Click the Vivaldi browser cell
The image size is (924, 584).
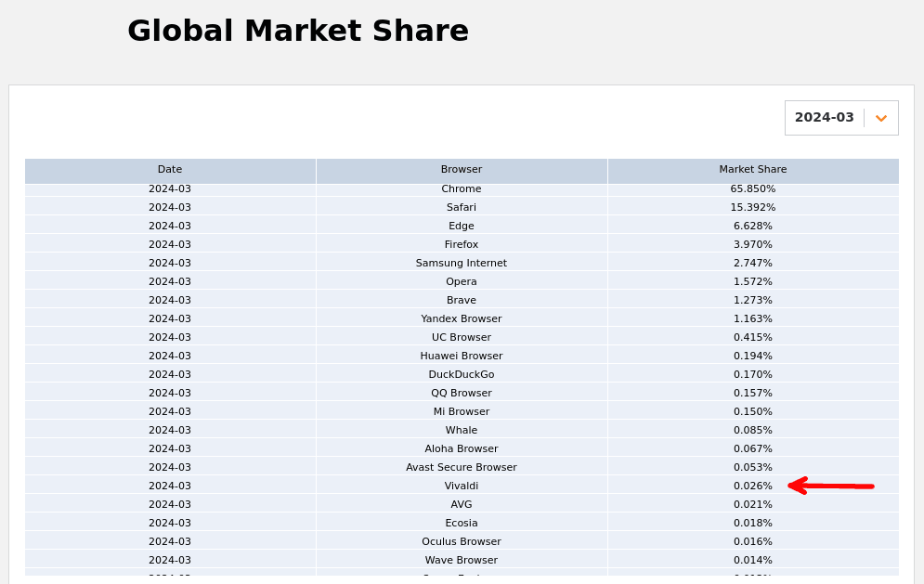coord(462,487)
